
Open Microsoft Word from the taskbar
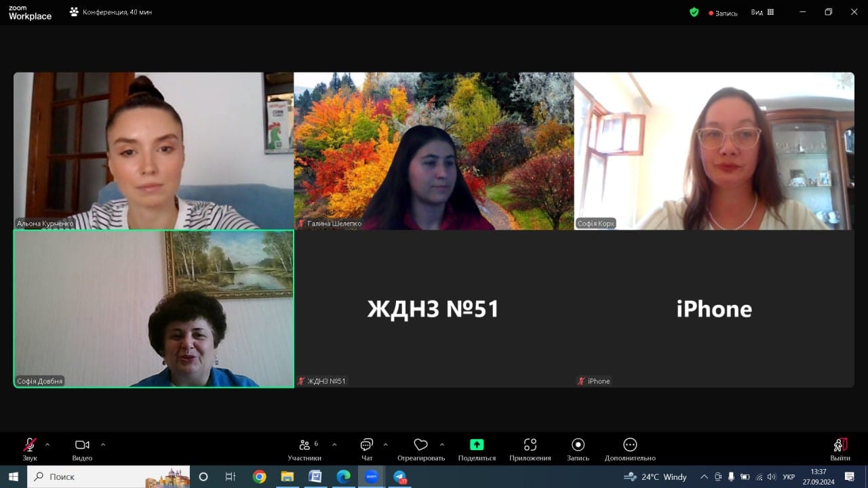click(315, 476)
